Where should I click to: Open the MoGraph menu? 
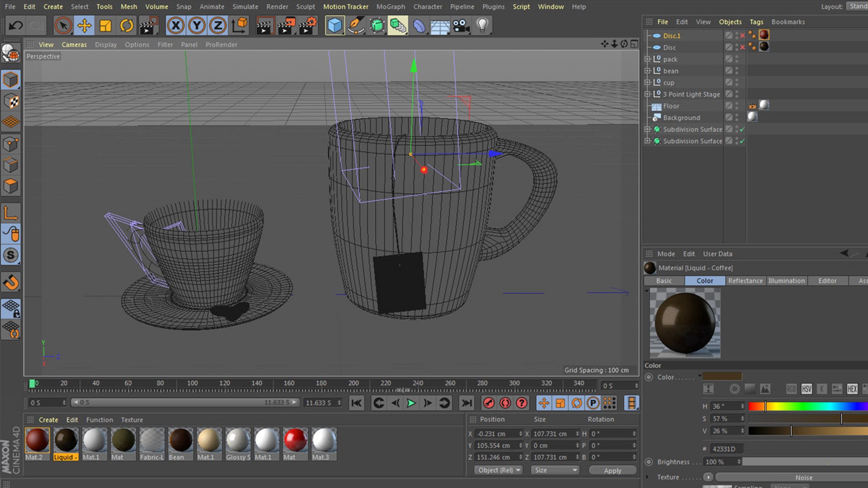391,7
